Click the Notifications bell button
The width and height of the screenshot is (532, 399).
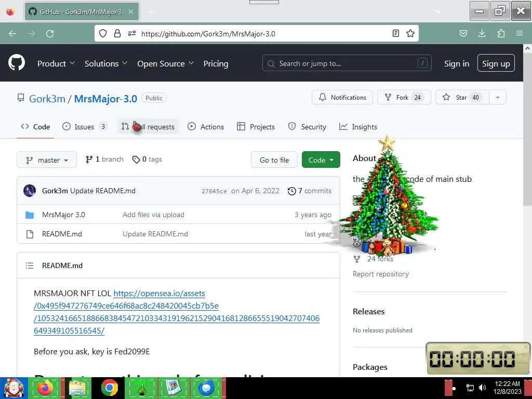(342, 97)
